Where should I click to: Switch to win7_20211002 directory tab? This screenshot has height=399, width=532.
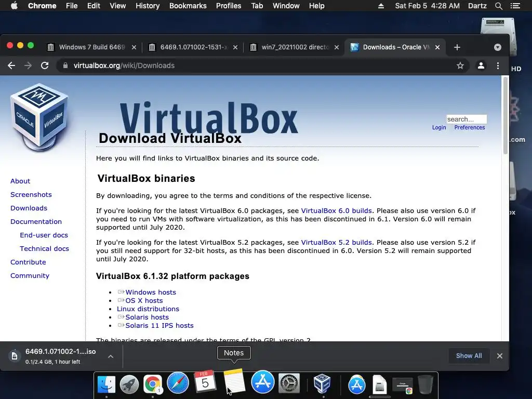pos(294,47)
